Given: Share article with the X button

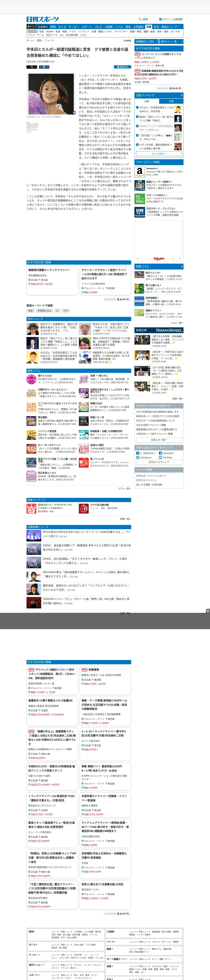Looking at the screenshot, I should [32, 67].
